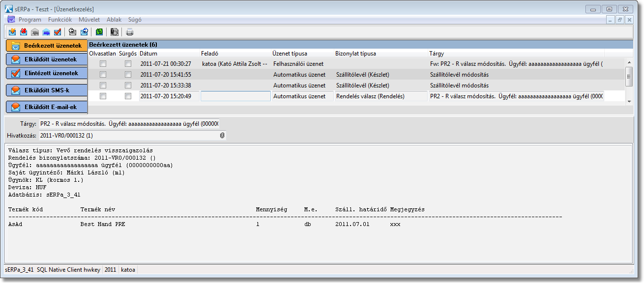Click the Bizonylat típusa column header
Screen dimensions: 644x284
381,53
